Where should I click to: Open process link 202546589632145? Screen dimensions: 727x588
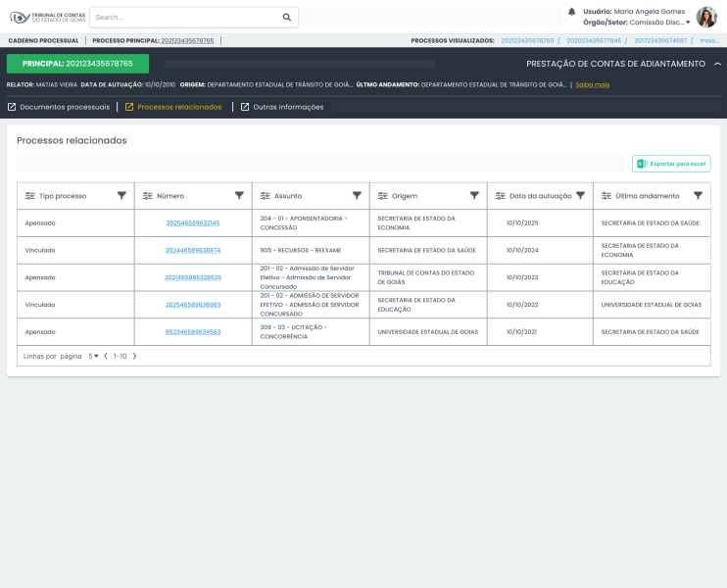193,223
